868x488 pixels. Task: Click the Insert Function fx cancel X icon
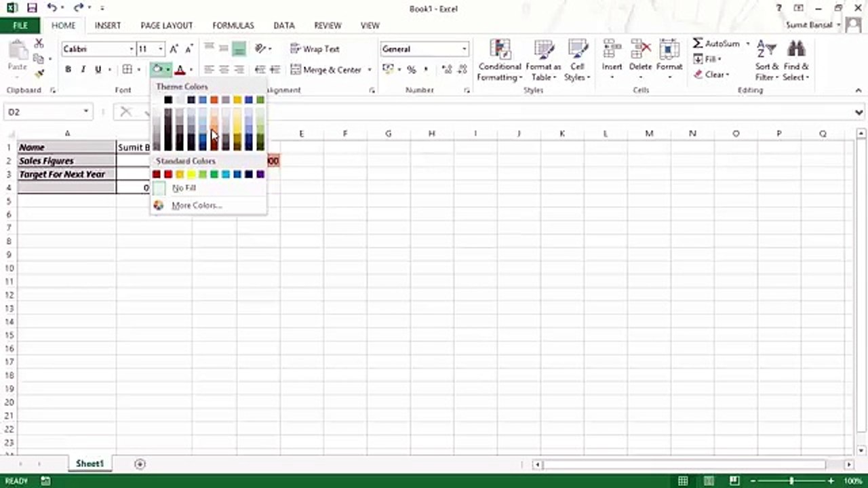point(125,112)
